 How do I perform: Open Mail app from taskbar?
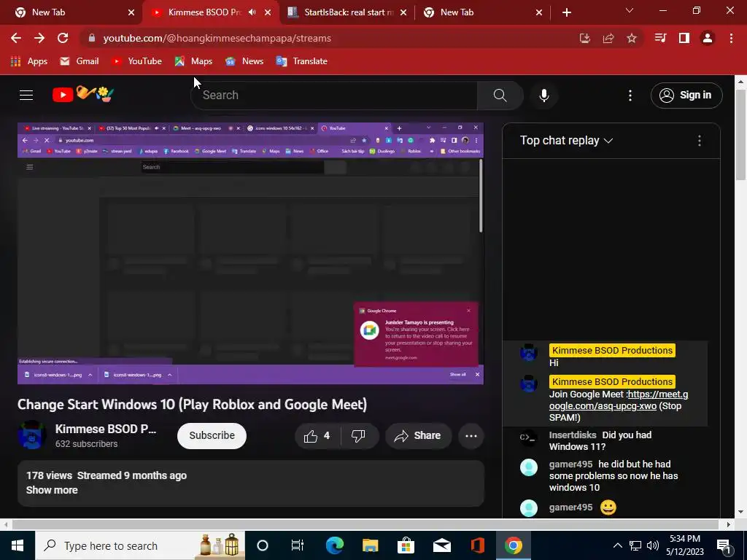coord(441,545)
